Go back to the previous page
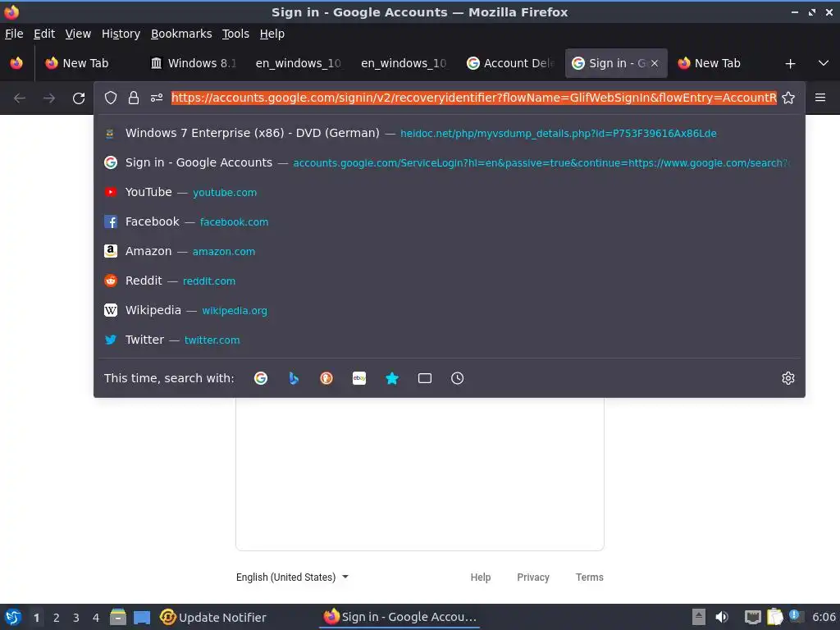 (20, 98)
